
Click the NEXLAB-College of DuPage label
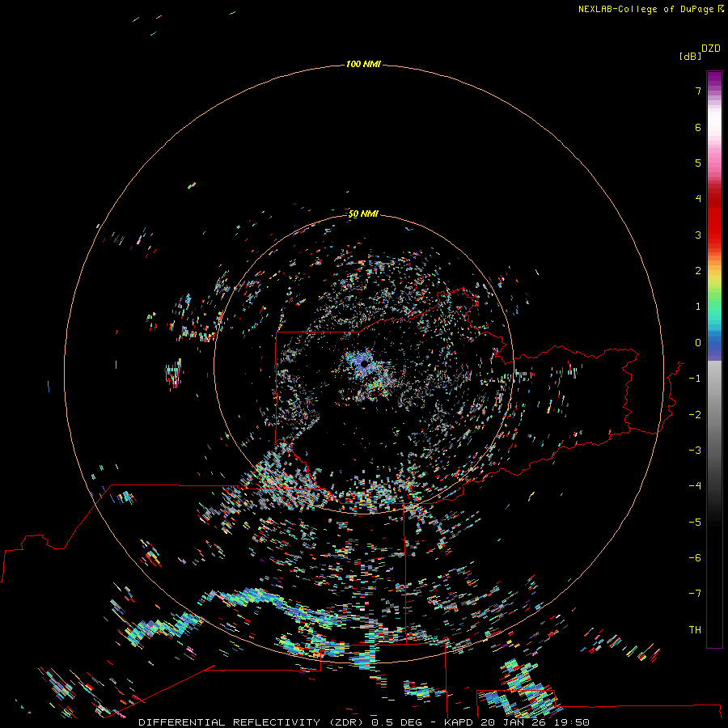(650, 9)
